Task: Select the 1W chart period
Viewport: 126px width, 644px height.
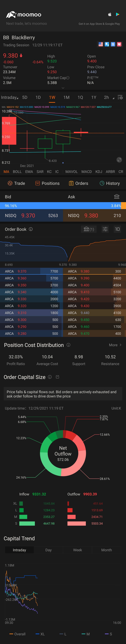Action: [x=52, y=98]
